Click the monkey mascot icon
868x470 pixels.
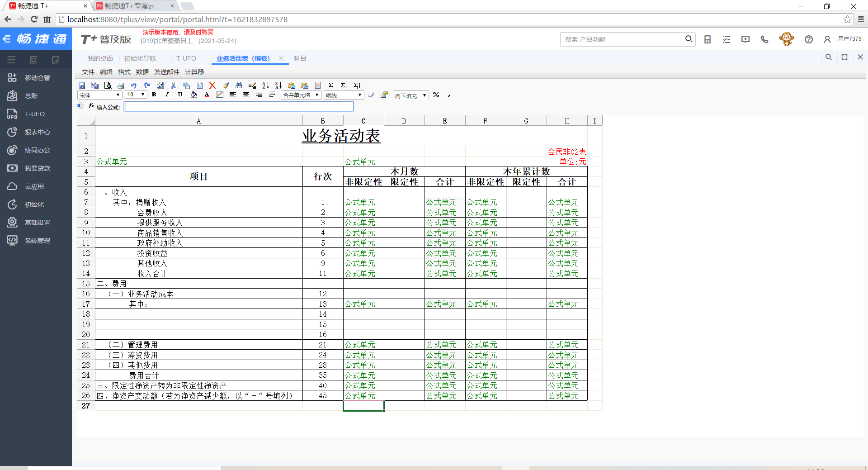click(787, 39)
